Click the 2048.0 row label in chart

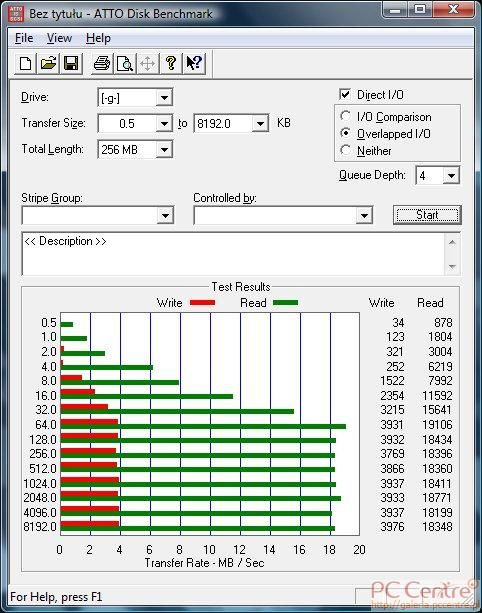coord(40,498)
